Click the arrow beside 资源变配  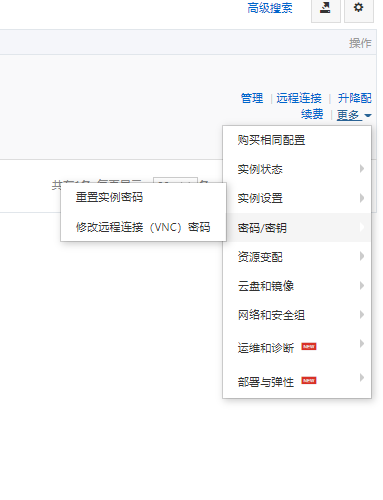coord(362,256)
